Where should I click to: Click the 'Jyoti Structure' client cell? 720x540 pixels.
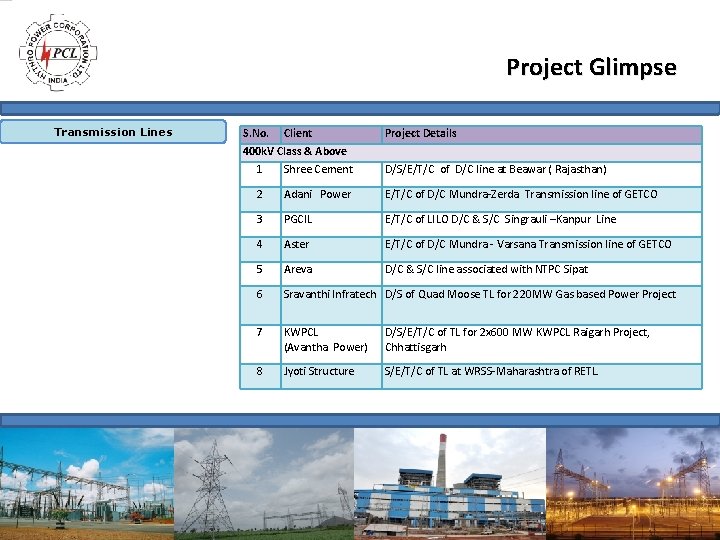331,376
